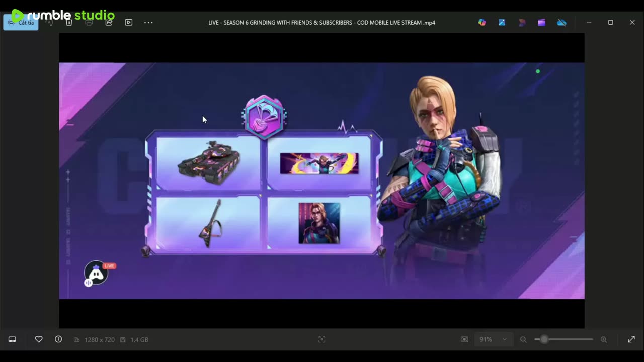Viewport: 644px width, 362px height.
Task: Click the center scan focus icon
Action: [x=322, y=339]
